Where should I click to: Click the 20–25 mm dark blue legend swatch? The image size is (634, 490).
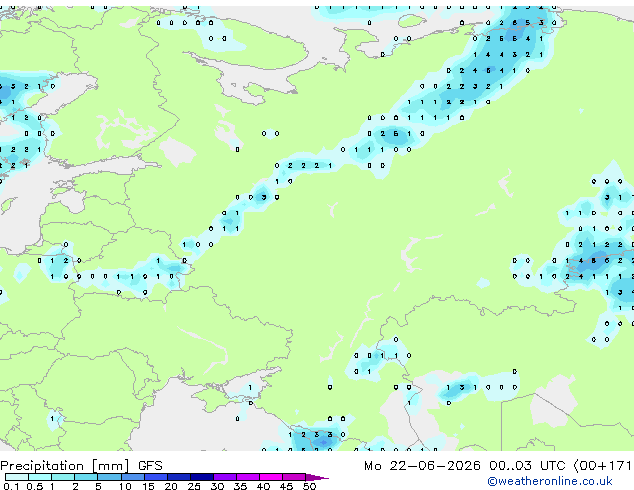click(x=178, y=477)
